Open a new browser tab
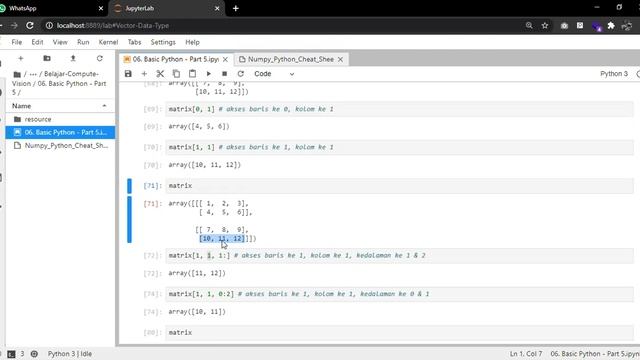 [x=236, y=8]
